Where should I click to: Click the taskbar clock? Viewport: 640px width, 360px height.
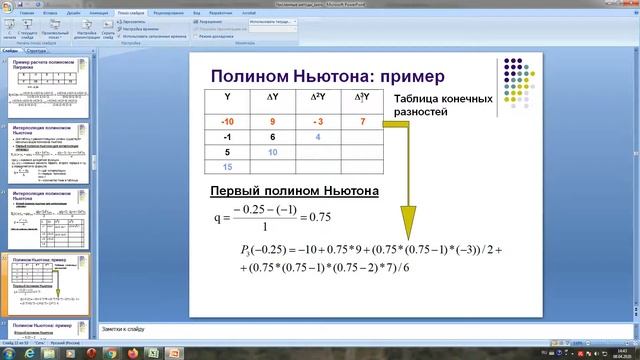(x=622, y=353)
